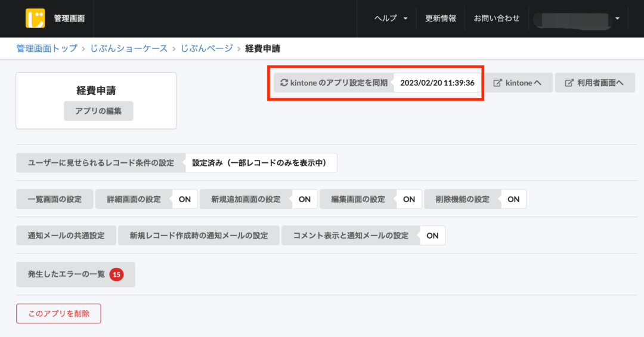
Task: Click 経費申請 in the breadcrumb
Action: click(x=263, y=48)
